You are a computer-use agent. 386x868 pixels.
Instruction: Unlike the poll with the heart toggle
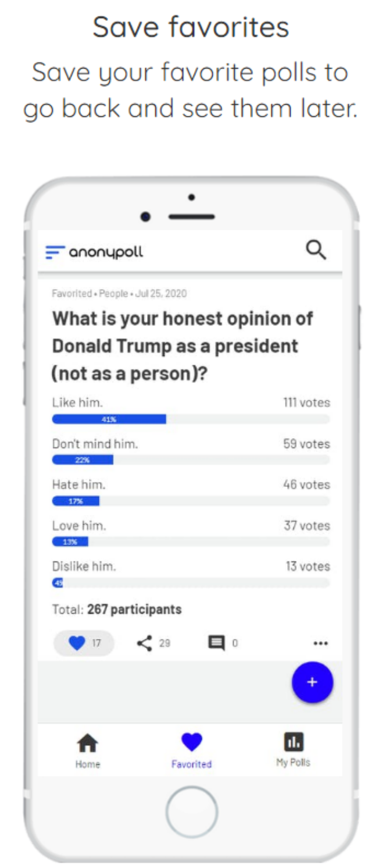click(x=77, y=642)
